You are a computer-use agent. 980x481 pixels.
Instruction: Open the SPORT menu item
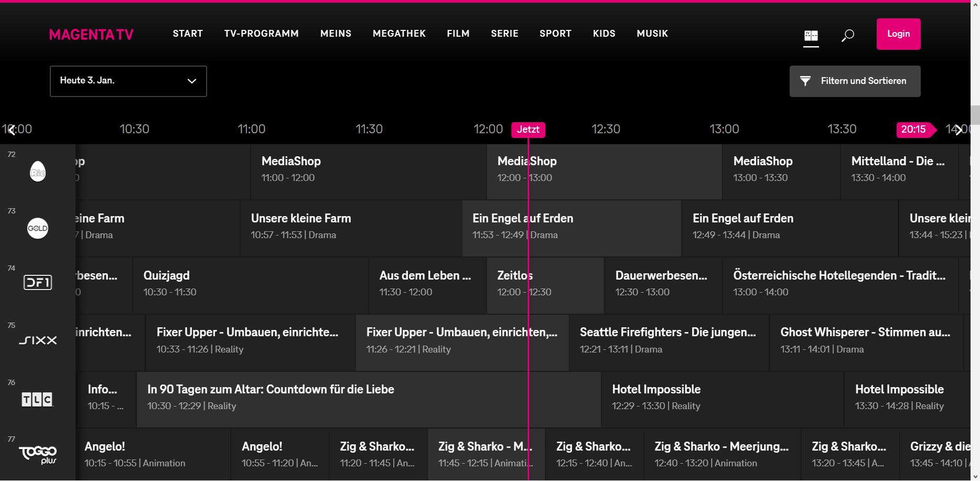click(x=556, y=34)
